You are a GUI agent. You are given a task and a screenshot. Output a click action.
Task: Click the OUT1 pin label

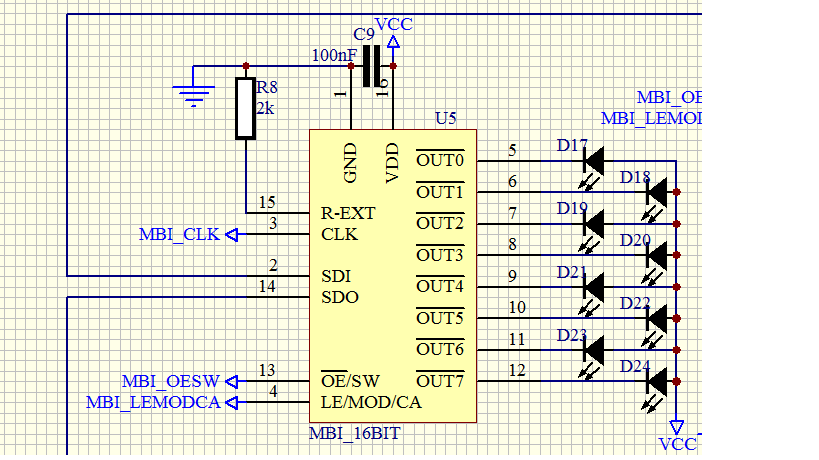pyautogui.click(x=440, y=192)
